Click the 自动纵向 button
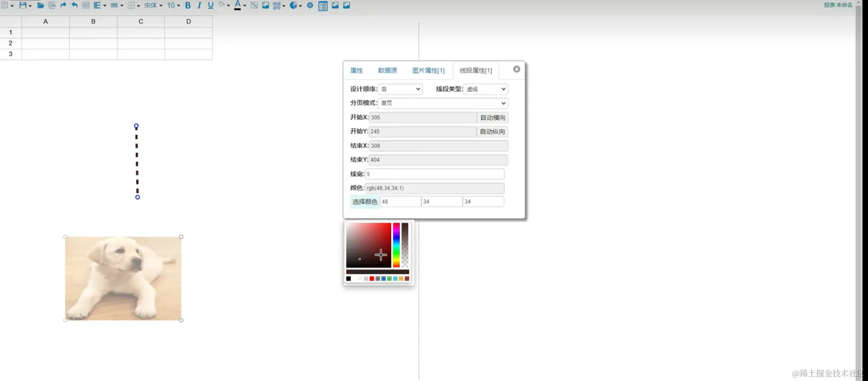 pyautogui.click(x=492, y=132)
